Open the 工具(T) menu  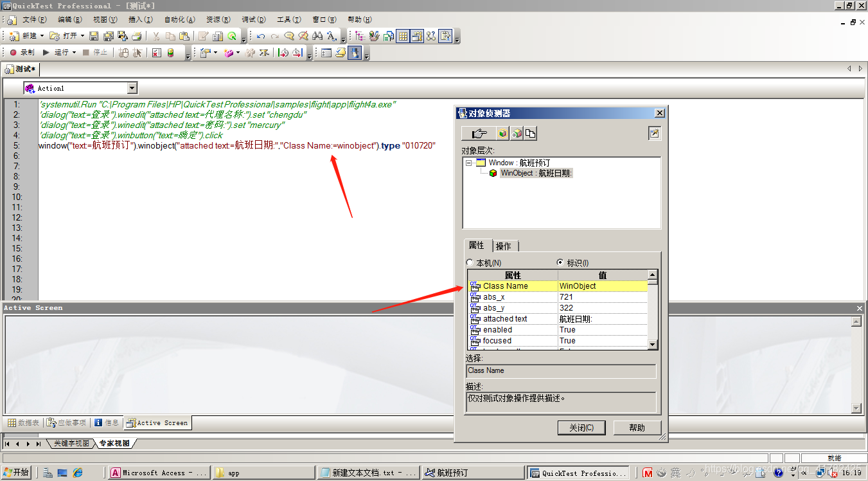pos(288,20)
